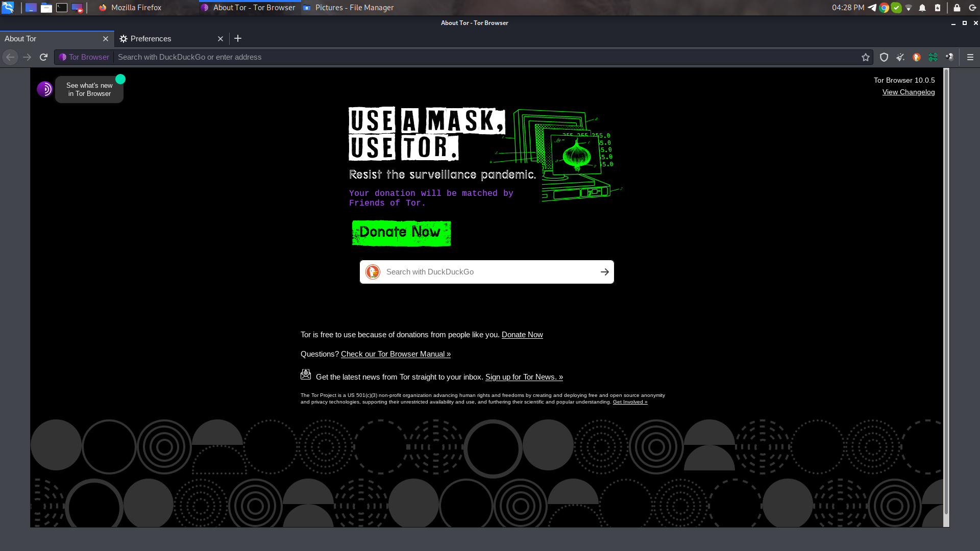Screen dimensions: 980x551
Task: Click the log out icon in the panel
Action: click(972, 8)
